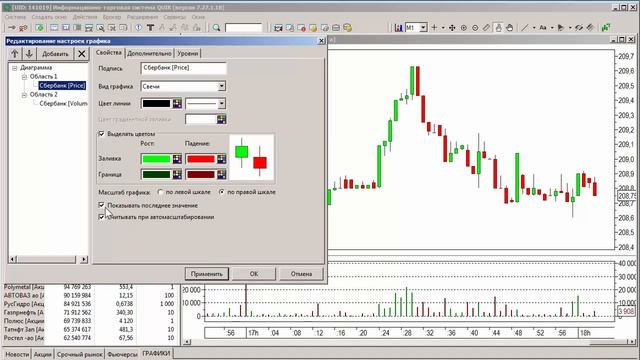Open the Система menu
The image size is (640, 360).
coord(15,17)
